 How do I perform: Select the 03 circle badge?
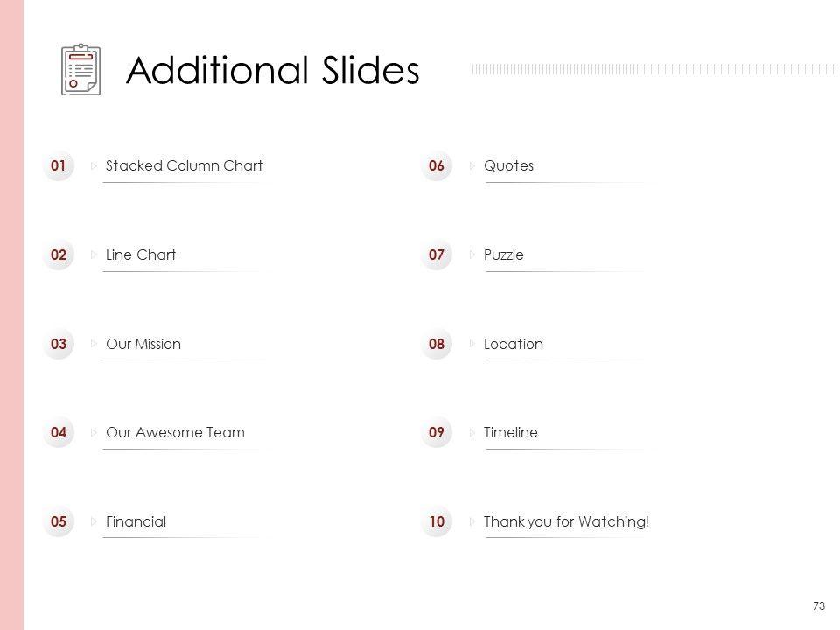pos(59,344)
